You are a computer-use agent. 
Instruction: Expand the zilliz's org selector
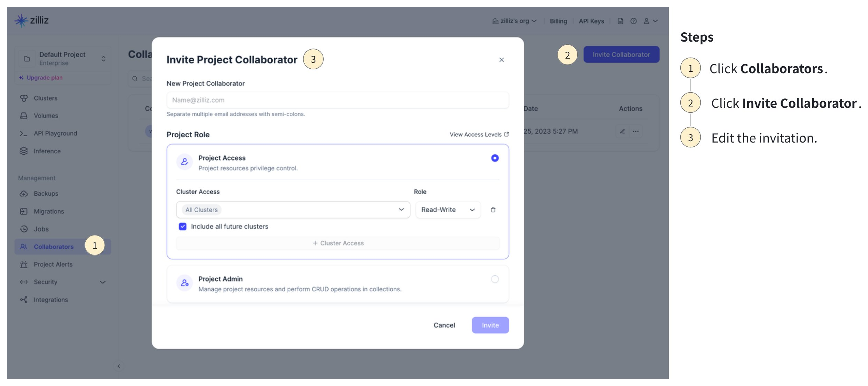coord(514,21)
